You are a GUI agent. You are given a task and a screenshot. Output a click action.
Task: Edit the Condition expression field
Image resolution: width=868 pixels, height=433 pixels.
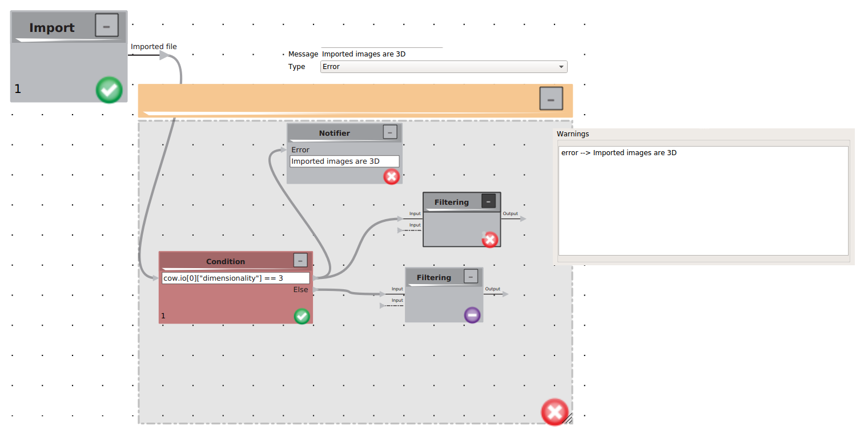tap(236, 278)
